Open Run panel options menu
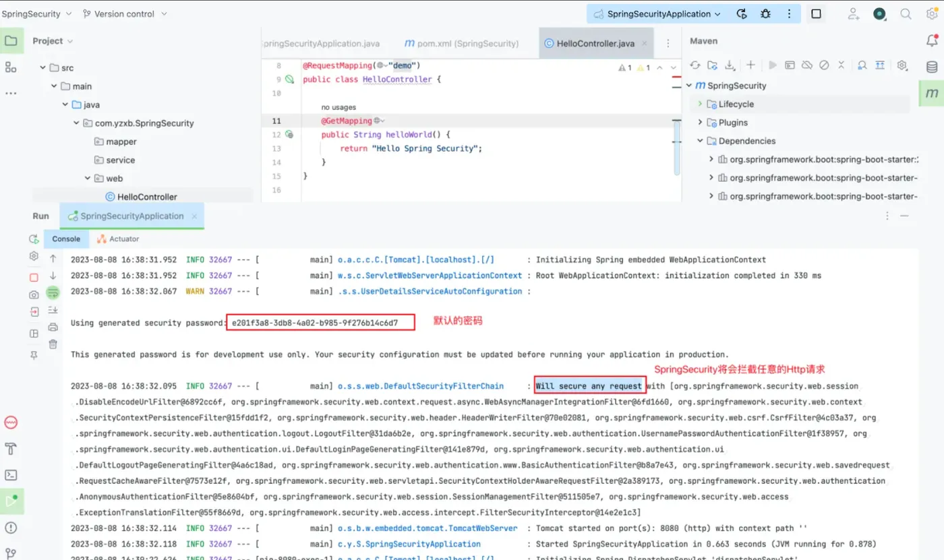The height and width of the screenshot is (560, 944). (887, 216)
